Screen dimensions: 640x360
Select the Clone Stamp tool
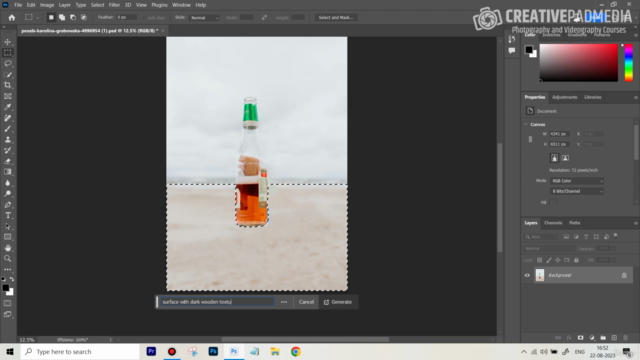(8, 140)
